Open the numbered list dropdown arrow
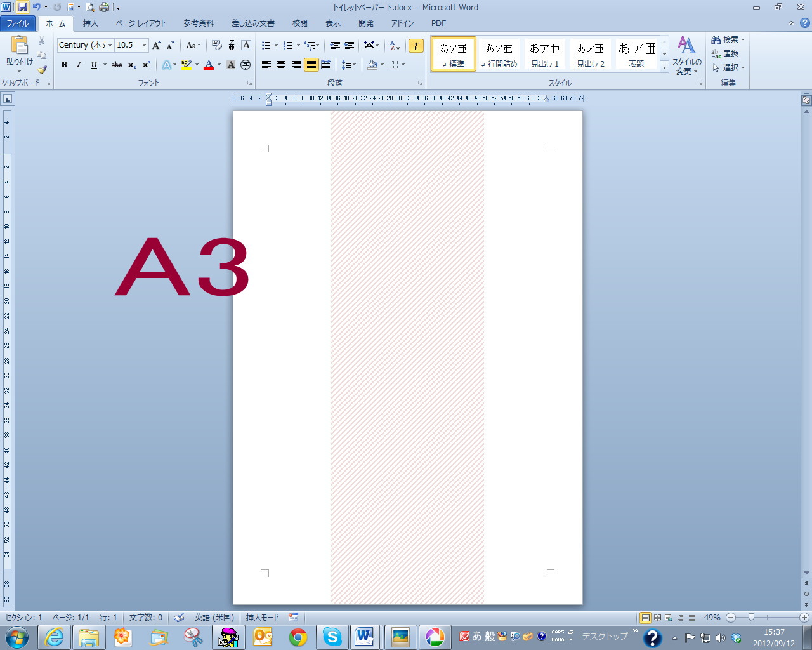This screenshot has width=812, height=650. (x=298, y=45)
